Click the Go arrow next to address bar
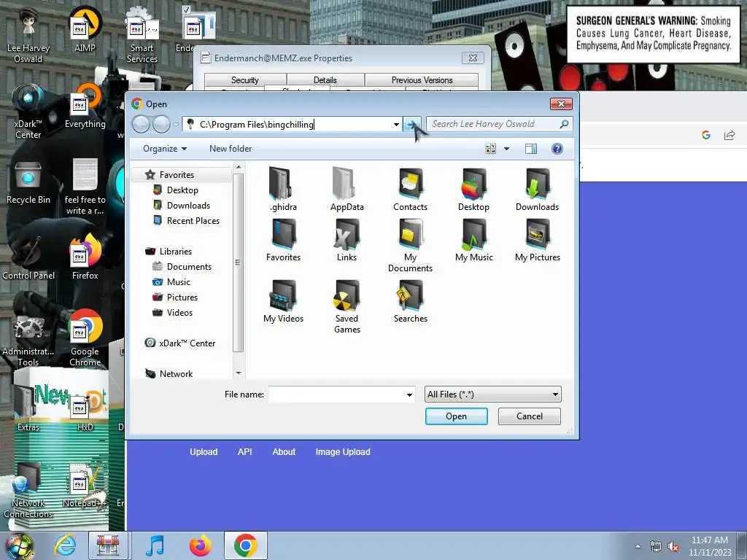The height and width of the screenshot is (560, 747). [411, 124]
